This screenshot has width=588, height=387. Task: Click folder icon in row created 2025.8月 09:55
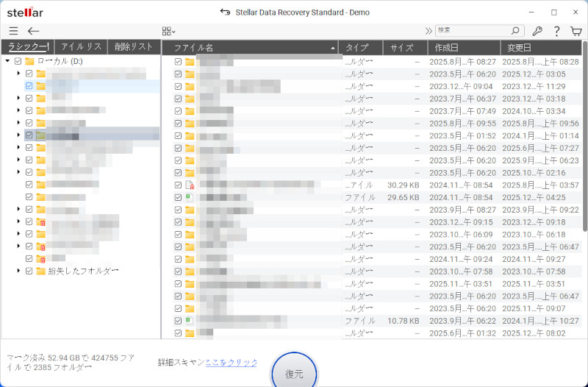pos(190,124)
